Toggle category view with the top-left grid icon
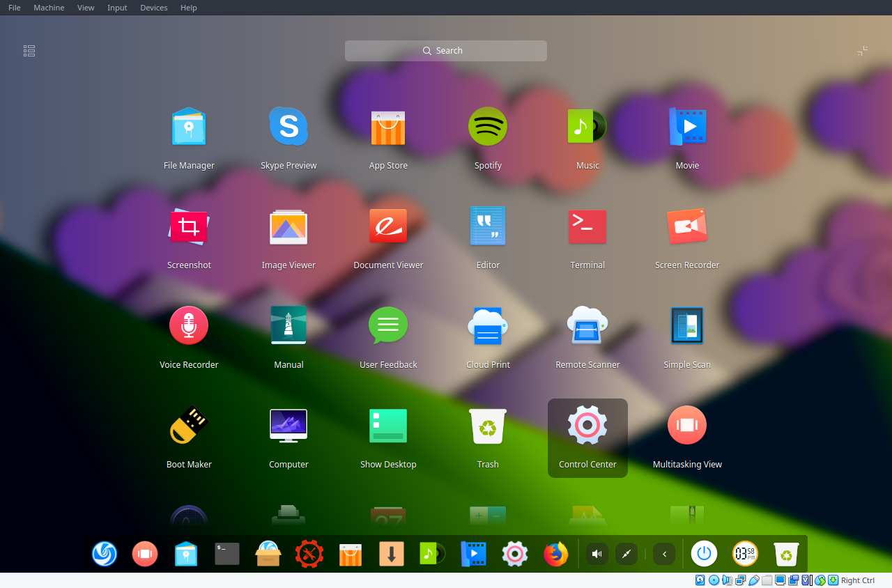The image size is (892, 588). [29, 50]
